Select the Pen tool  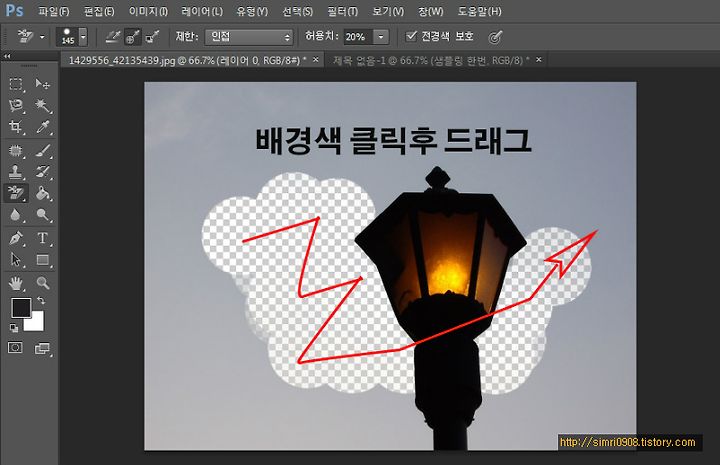pos(16,238)
